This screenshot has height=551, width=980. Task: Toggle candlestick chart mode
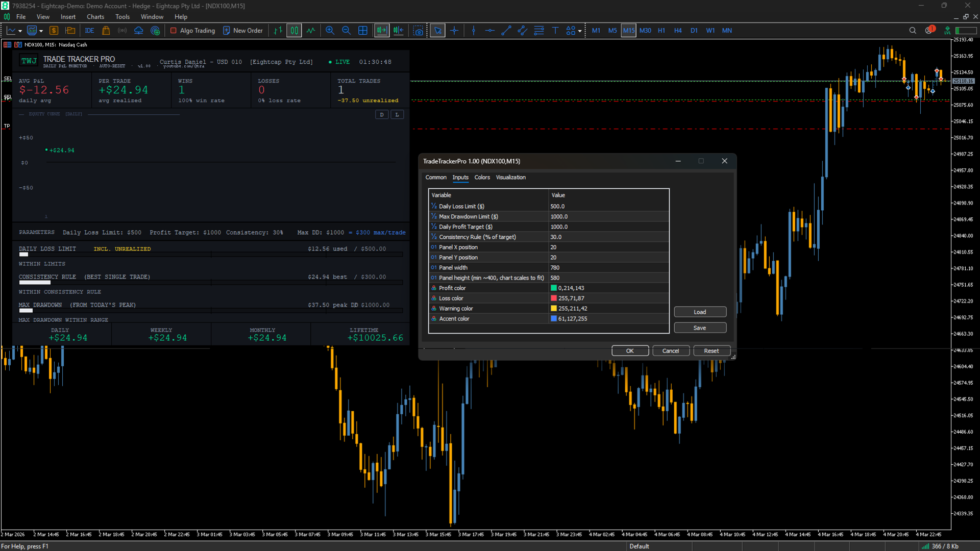pyautogui.click(x=295, y=31)
